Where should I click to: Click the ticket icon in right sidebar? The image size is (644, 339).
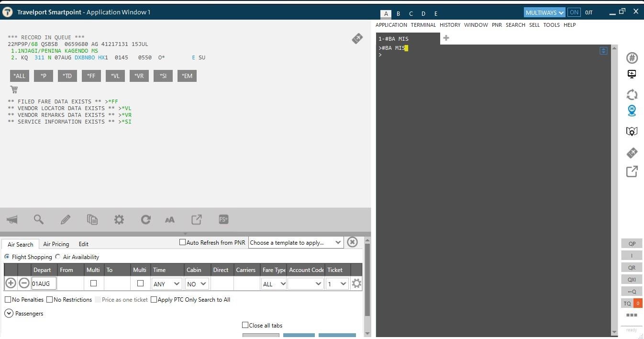pos(632,153)
